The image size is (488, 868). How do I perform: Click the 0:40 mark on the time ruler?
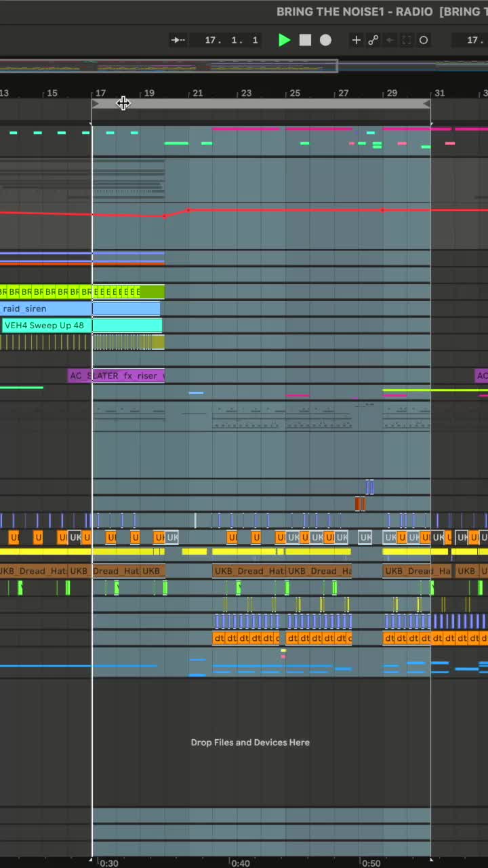point(240,863)
